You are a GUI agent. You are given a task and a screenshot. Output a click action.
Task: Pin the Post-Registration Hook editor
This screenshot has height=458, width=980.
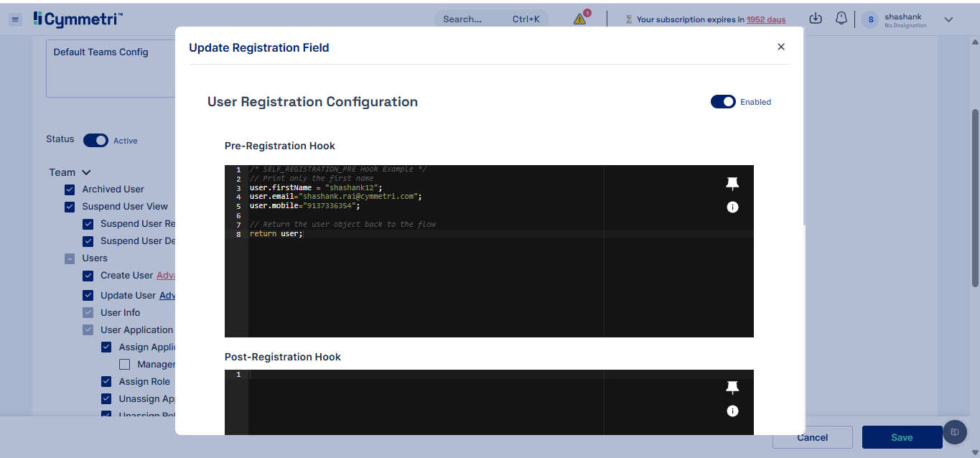(x=732, y=388)
